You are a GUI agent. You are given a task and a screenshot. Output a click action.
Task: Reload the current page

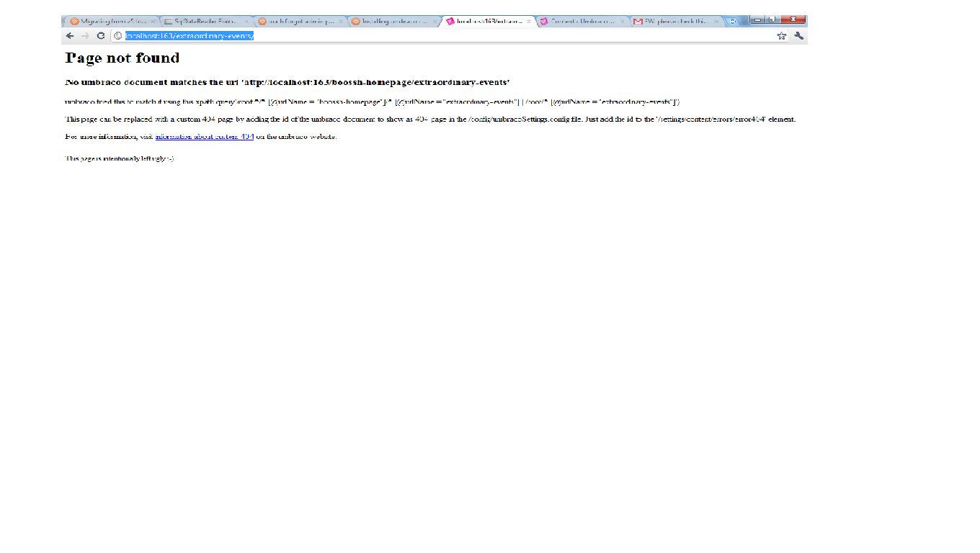coord(101,36)
